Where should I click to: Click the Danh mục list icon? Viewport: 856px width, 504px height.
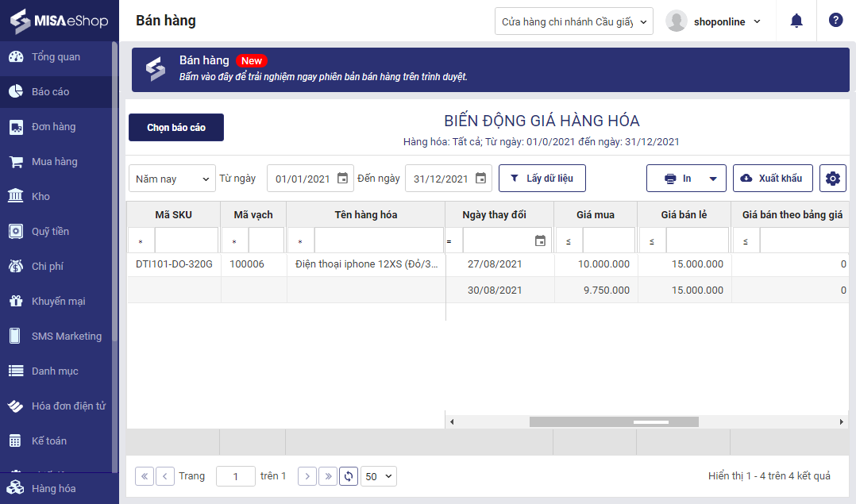[x=16, y=371]
